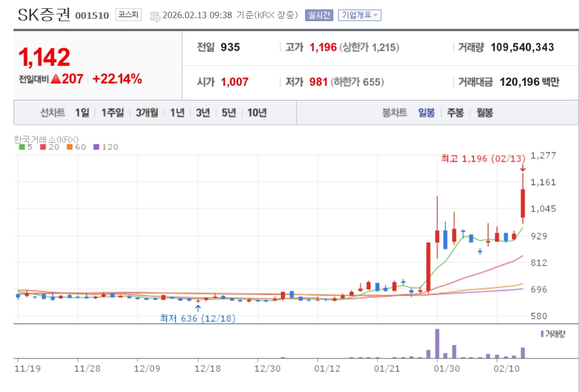The width and height of the screenshot is (579, 392).
Task: Click the 02/10 date axis label
Action: [x=507, y=368]
